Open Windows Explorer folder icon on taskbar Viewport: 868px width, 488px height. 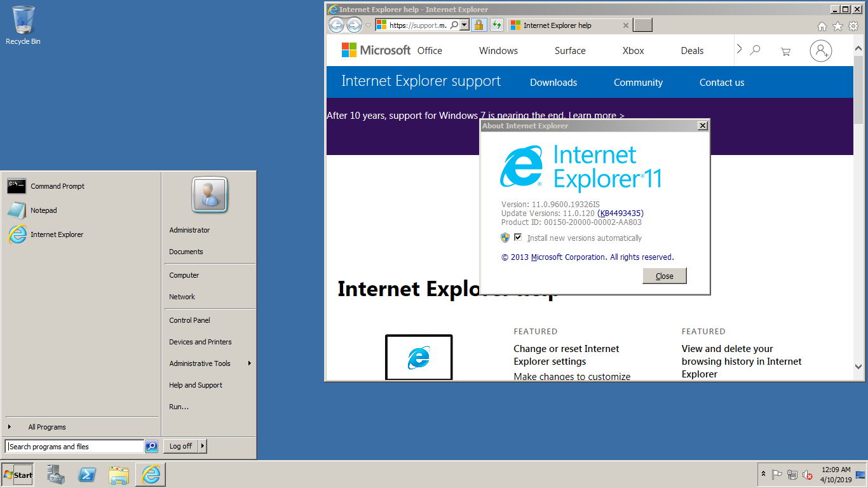click(x=119, y=475)
